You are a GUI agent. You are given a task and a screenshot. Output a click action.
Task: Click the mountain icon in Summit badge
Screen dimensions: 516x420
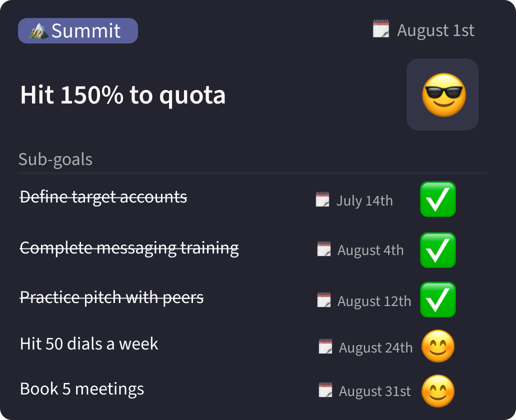click(38, 31)
